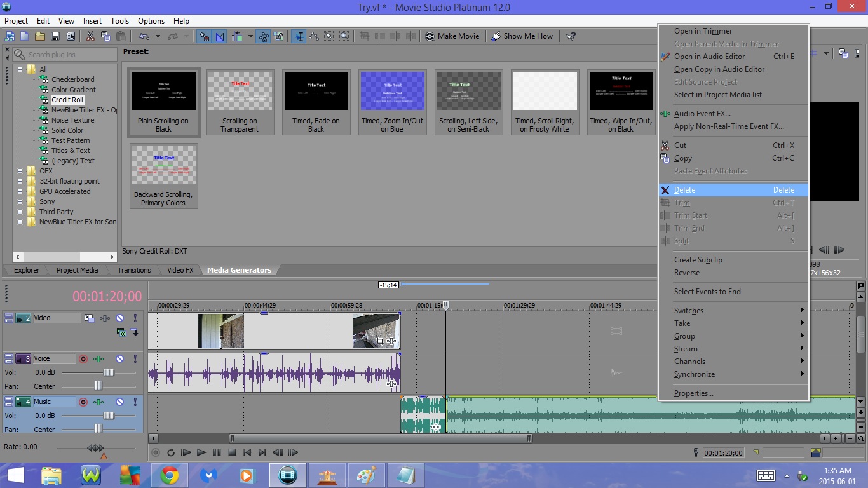Open Track FX on Music track
The height and width of the screenshot is (488, 868).
click(98, 402)
